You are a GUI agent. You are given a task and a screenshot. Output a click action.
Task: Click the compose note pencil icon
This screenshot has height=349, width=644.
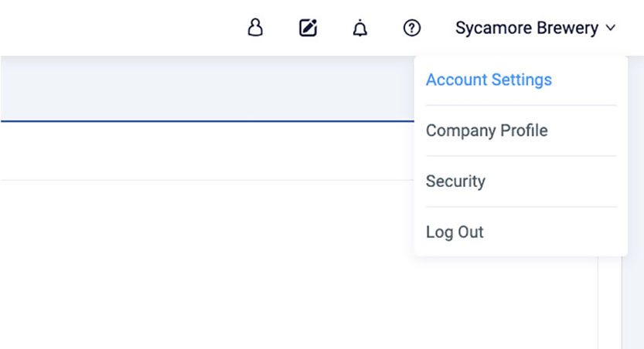(308, 29)
